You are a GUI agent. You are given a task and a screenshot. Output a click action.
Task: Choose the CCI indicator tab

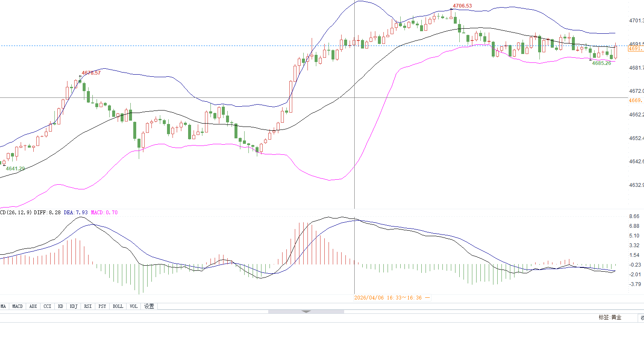click(47, 306)
